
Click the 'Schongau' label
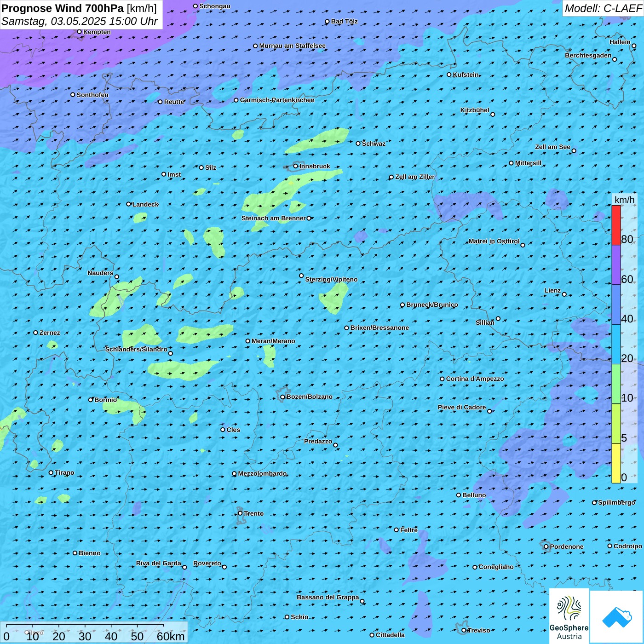(x=215, y=6)
